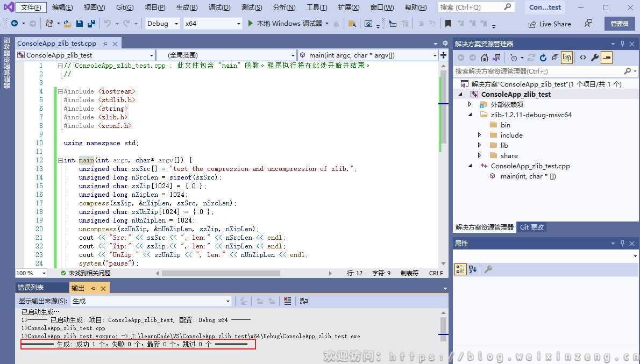Click the Live Share icon
Viewport: 640px width, 364px height.
(532, 24)
